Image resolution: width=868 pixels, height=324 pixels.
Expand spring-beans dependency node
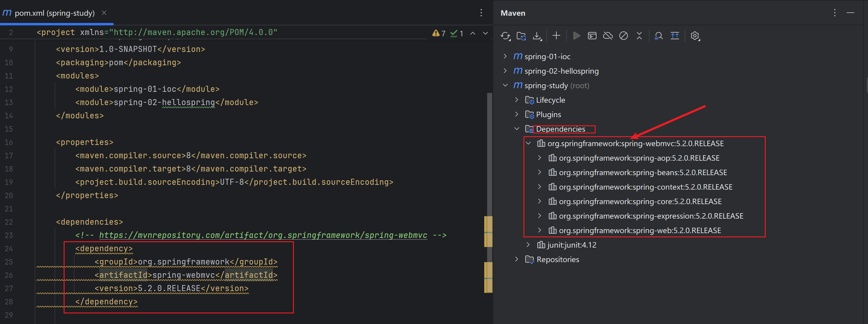[540, 172]
